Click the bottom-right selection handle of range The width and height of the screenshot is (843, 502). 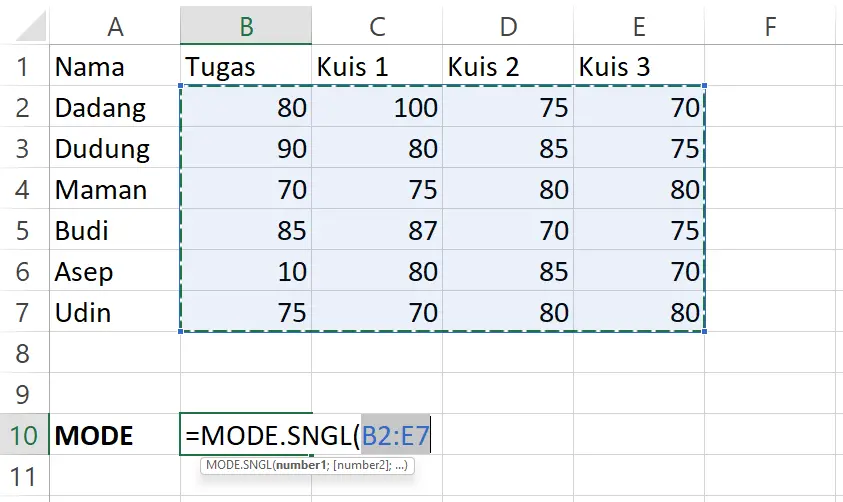704,331
